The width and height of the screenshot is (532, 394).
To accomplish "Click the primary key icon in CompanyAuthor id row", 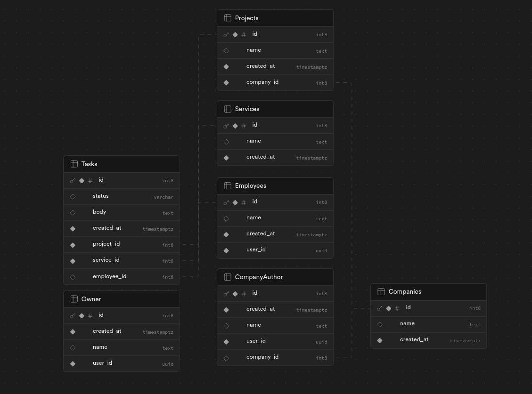I will pos(226,294).
